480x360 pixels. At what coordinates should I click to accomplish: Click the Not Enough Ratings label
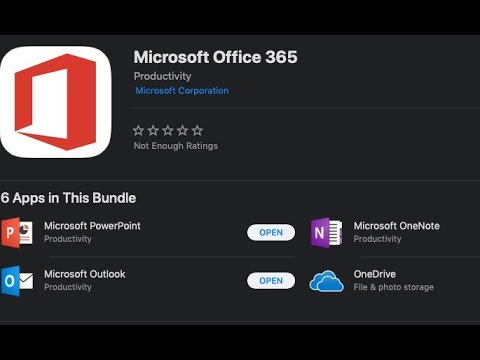coord(176,146)
